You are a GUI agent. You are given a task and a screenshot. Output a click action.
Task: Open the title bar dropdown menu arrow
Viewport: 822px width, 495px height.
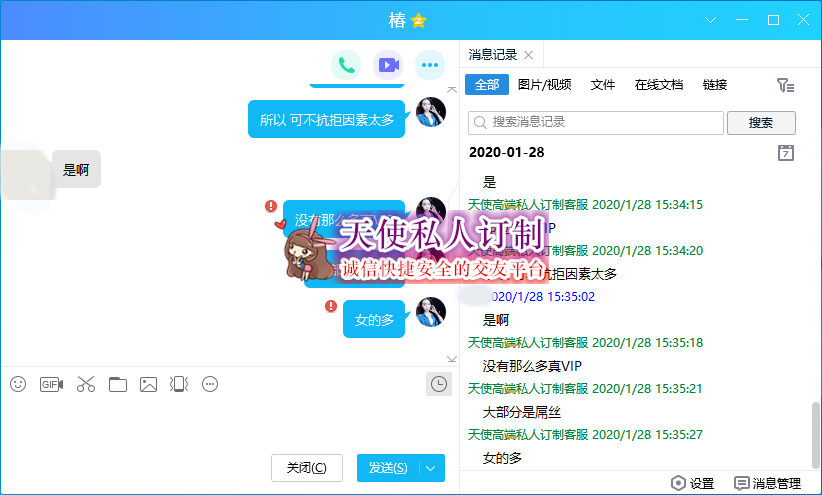pos(711,20)
